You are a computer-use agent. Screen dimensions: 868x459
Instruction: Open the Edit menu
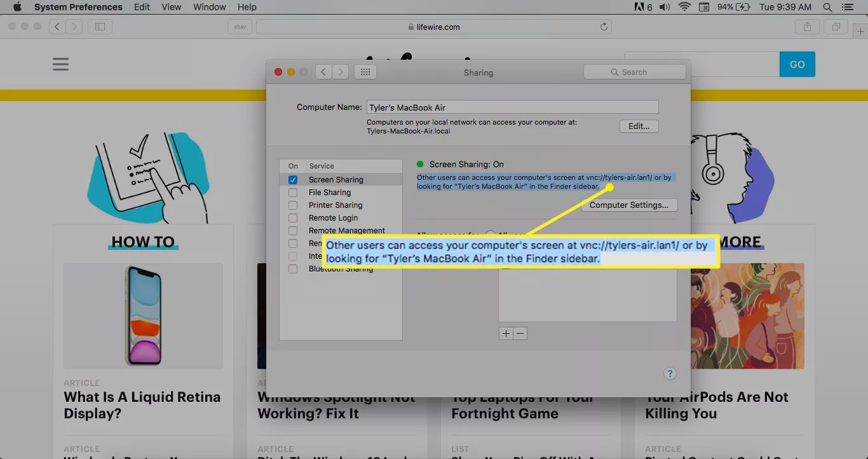click(x=142, y=7)
